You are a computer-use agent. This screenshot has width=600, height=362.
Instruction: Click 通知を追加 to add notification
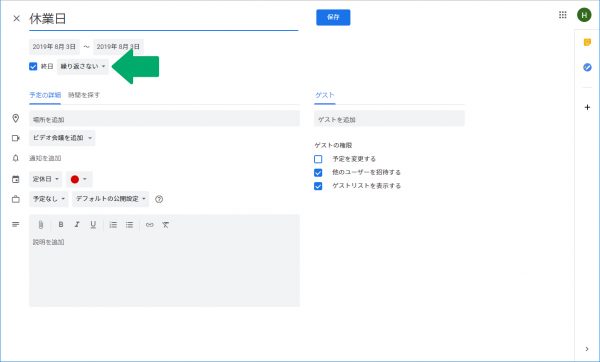45,158
